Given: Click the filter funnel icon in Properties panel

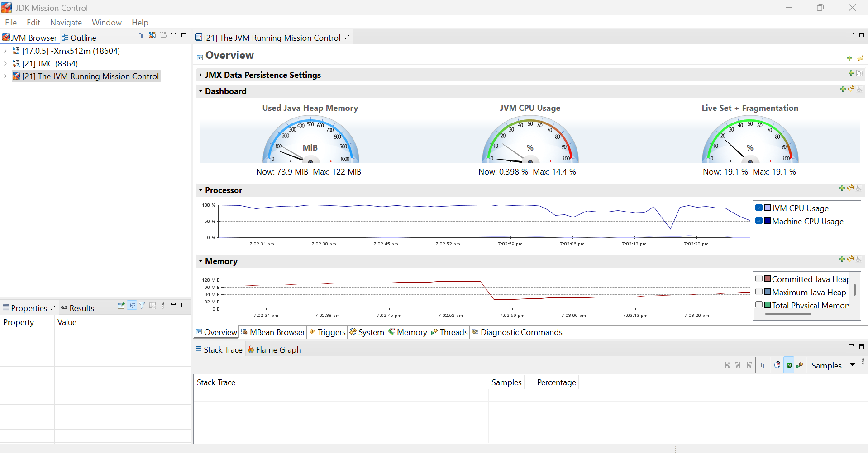Looking at the screenshot, I should [x=142, y=306].
